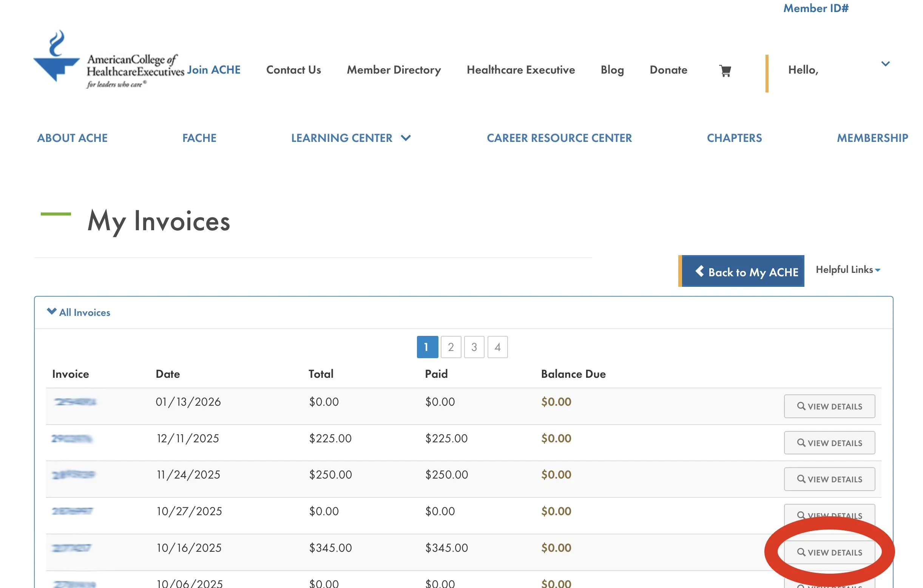
Task: Open the Chapters menu
Action: [x=734, y=138]
